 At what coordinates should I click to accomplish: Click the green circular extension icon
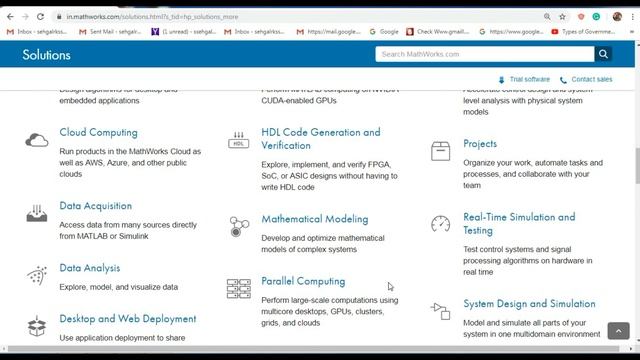coord(596,17)
